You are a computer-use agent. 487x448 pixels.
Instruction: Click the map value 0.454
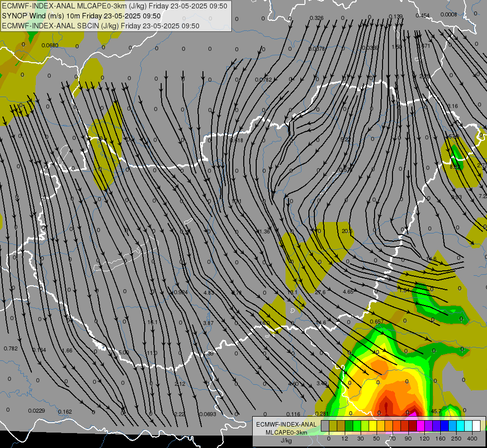[422, 15]
